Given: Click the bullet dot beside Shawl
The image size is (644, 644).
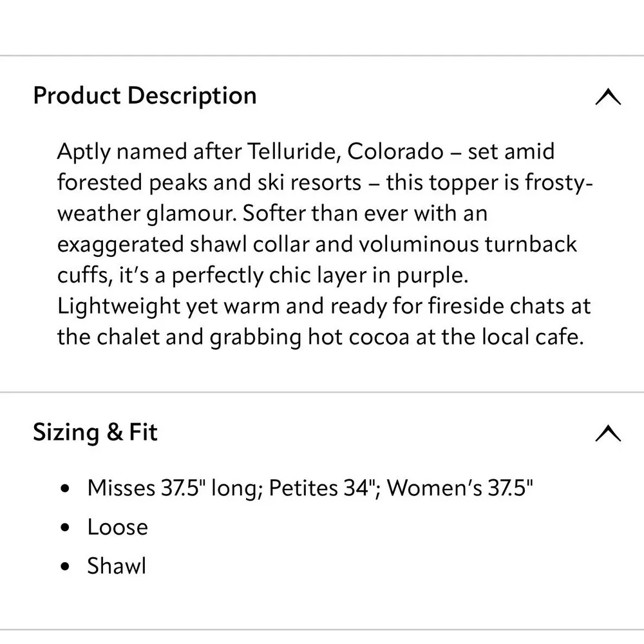Looking at the screenshot, I should (x=64, y=567).
